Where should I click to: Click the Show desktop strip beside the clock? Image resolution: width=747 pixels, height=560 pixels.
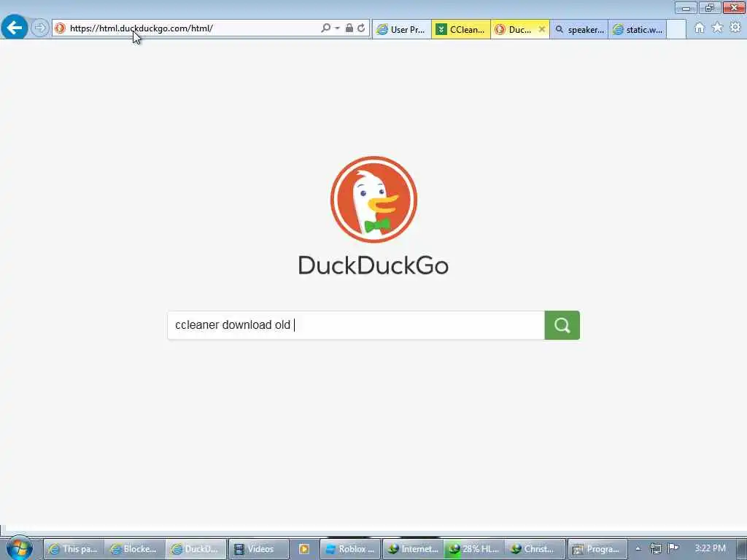(742, 549)
